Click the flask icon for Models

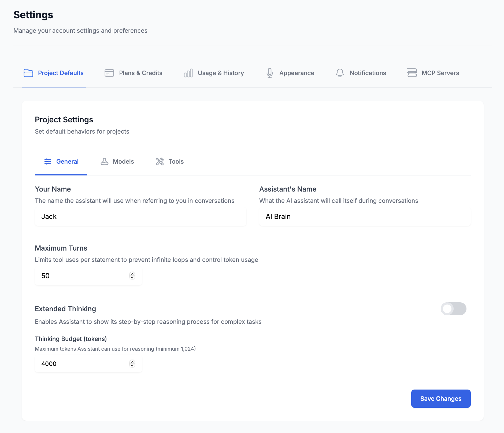pyautogui.click(x=104, y=162)
